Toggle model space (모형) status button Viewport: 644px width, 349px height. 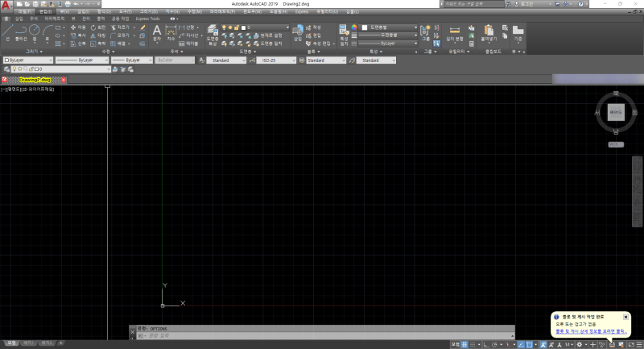click(x=455, y=344)
